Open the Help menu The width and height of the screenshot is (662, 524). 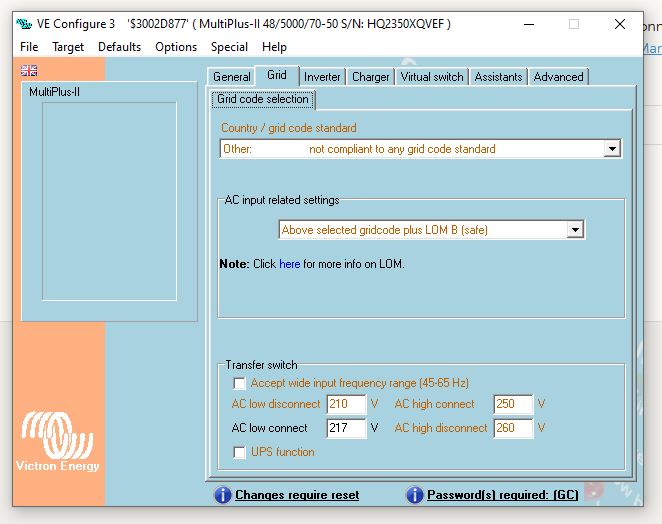[274, 47]
